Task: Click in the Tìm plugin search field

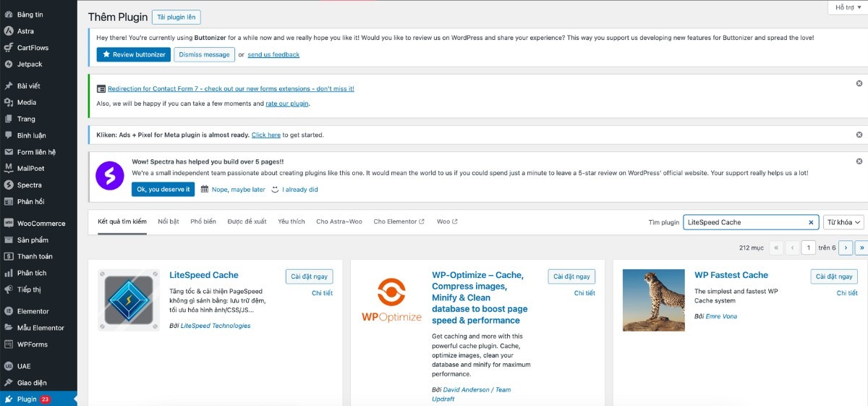Action: [x=745, y=223]
